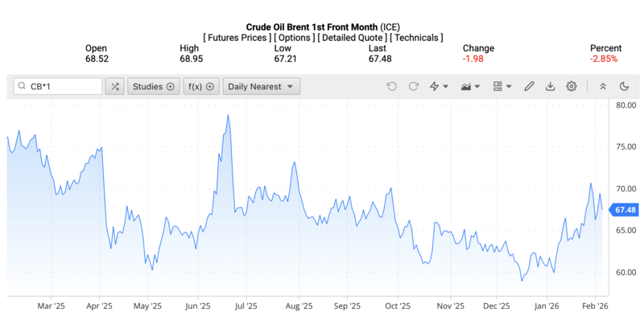Open the Detailed Quote link

(353, 38)
